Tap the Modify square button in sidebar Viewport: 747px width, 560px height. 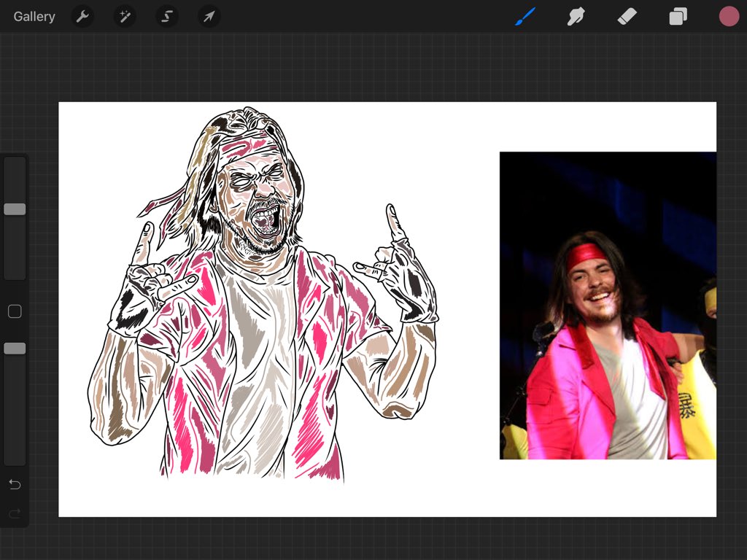pyautogui.click(x=15, y=311)
